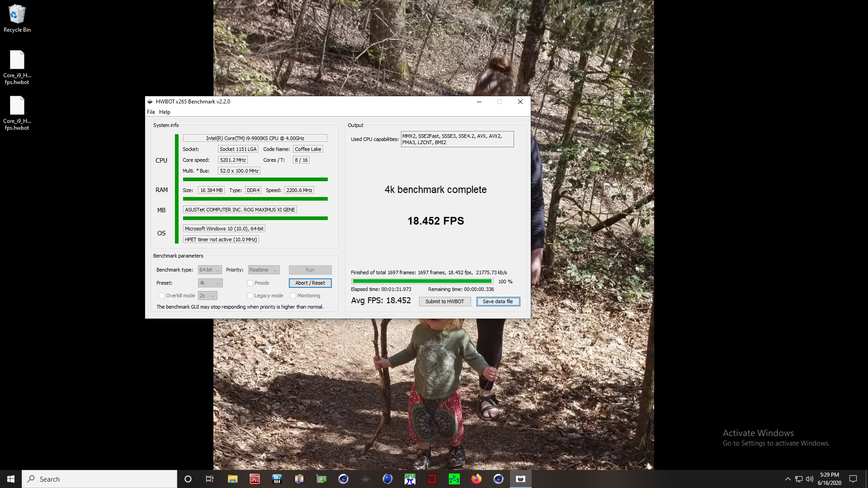Enable the Monitoring checkbox
This screenshot has width=868, height=488.
coord(293,296)
